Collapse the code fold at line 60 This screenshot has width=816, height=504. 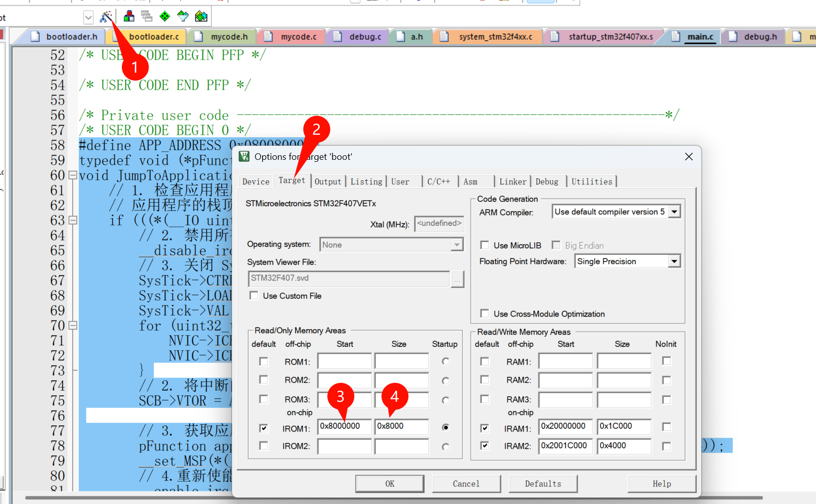click(x=73, y=175)
